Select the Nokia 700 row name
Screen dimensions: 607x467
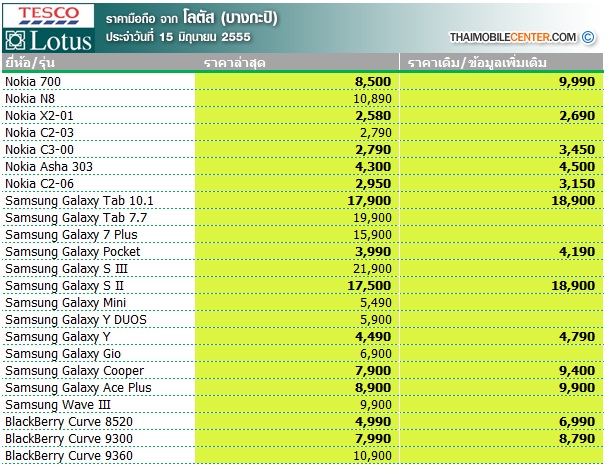(x=33, y=82)
